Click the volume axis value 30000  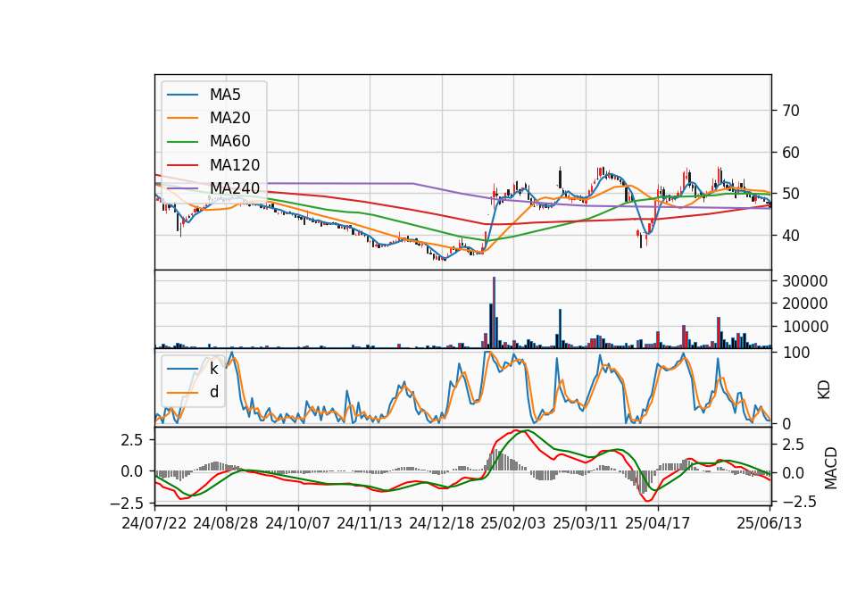[x=805, y=281]
